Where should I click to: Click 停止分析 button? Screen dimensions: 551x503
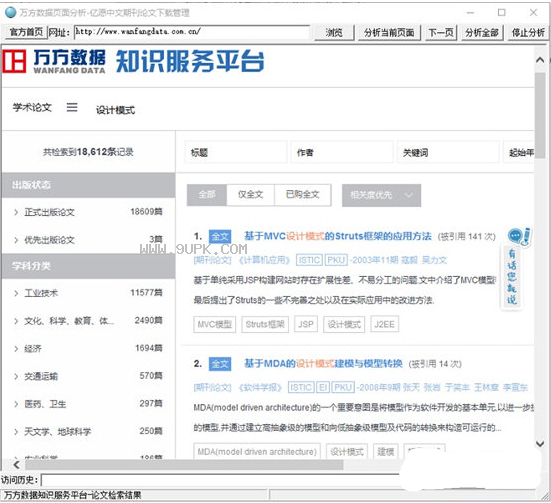(x=528, y=33)
